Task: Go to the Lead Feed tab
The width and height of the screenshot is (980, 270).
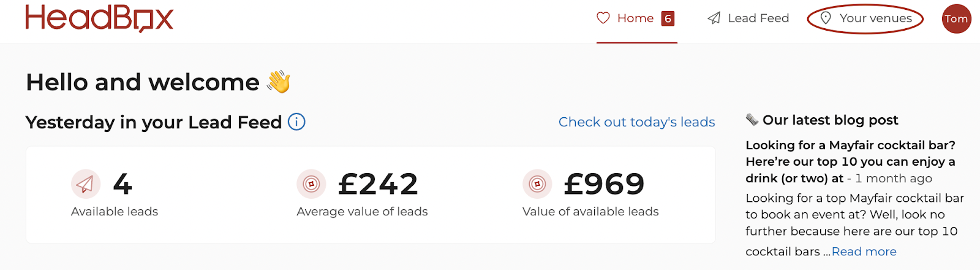Action: click(x=748, y=18)
